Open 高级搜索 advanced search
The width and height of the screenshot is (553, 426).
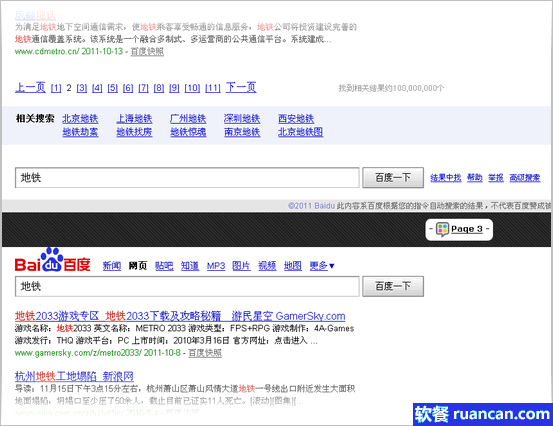tap(525, 178)
